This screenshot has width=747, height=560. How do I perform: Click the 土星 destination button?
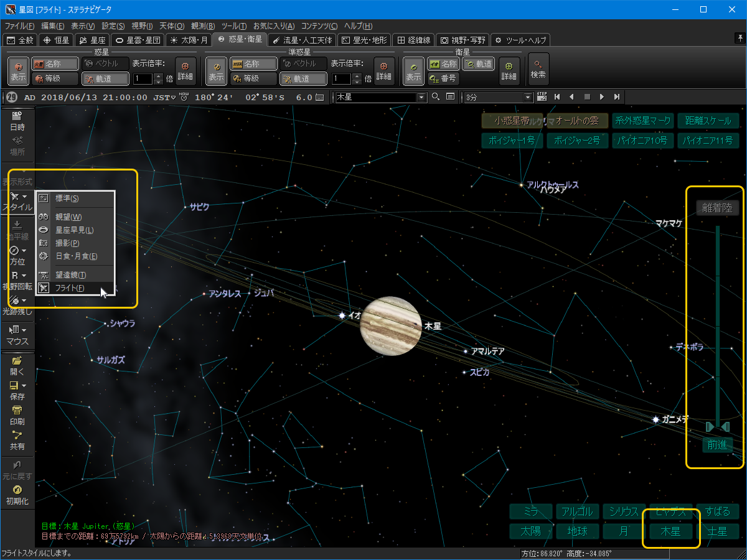[x=717, y=531]
